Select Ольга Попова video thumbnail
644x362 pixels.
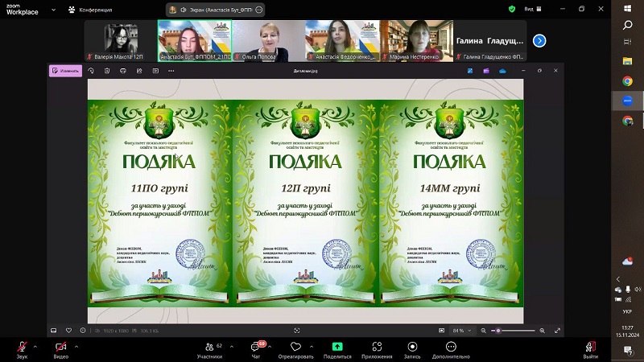pos(269,41)
